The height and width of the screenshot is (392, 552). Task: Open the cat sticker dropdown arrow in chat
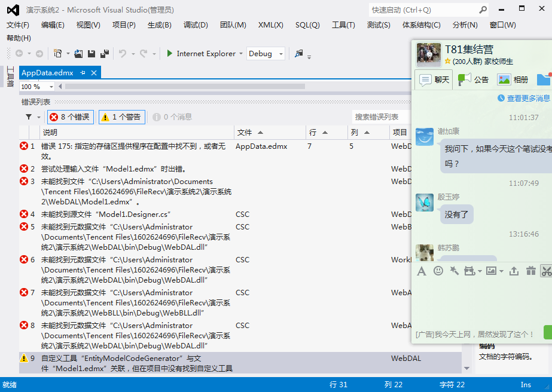point(480,271)
